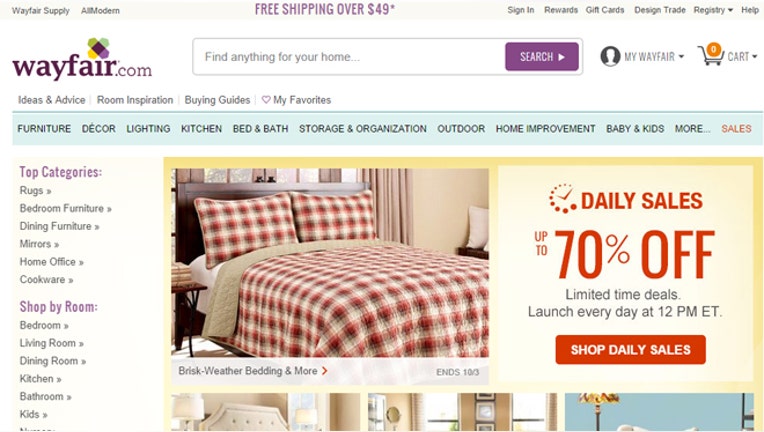Screen dimensions: 764x432
Task: Click the Find anything for your home search field
Action: (349, 57)
